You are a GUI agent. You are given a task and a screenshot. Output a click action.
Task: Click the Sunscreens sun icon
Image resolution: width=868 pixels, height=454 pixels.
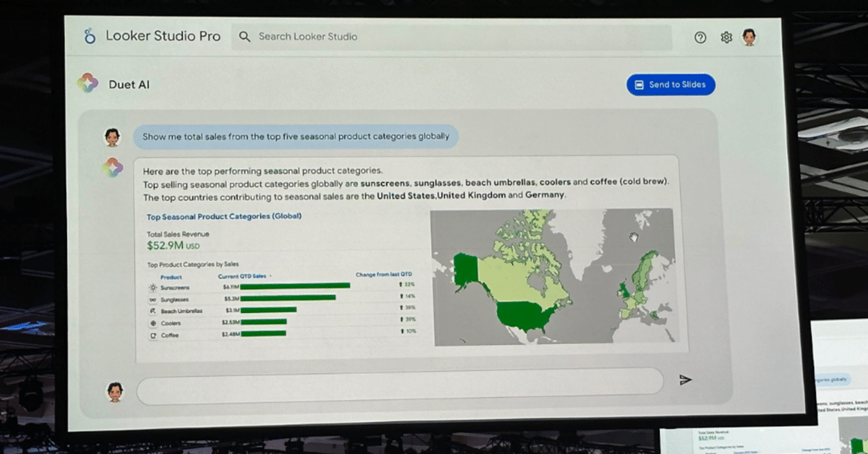(x=153, y=288)
